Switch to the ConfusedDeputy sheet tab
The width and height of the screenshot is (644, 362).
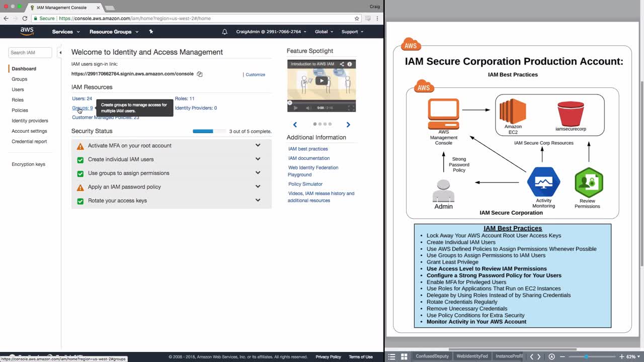click(432, 356)
